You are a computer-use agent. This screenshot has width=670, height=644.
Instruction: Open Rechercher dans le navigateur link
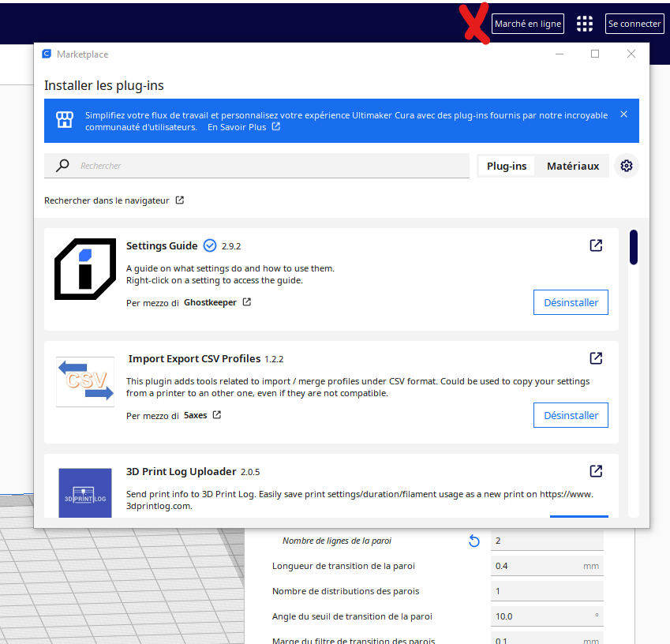(107, 200)
